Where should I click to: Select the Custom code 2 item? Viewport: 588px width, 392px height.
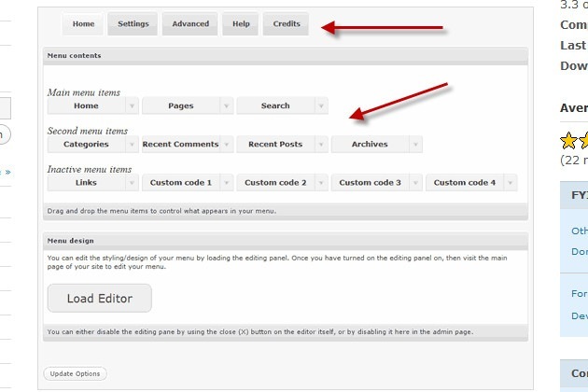tap(275, 183)
